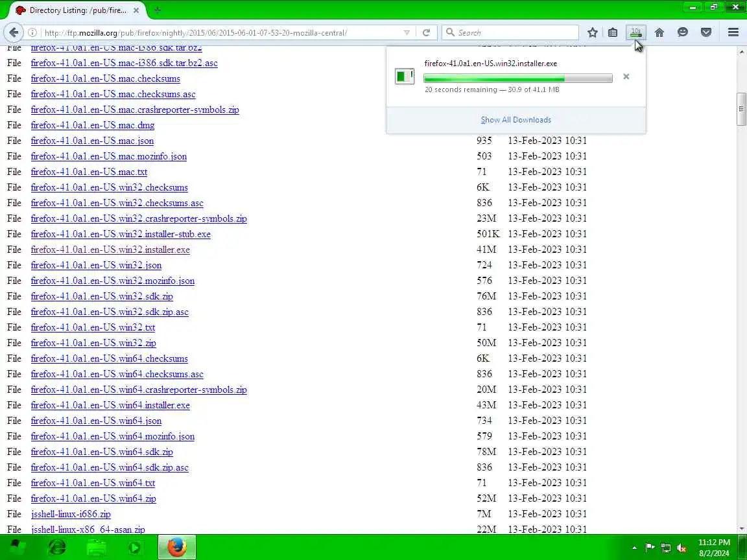Click the downloading file name in panel
The image size is (747, 560).
(491, 64)
